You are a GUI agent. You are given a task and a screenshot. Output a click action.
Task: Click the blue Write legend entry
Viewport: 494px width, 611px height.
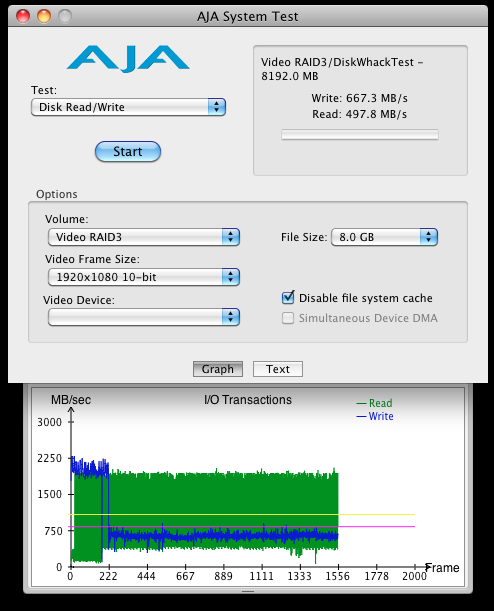pyautogui.click(x=375, y=416)
